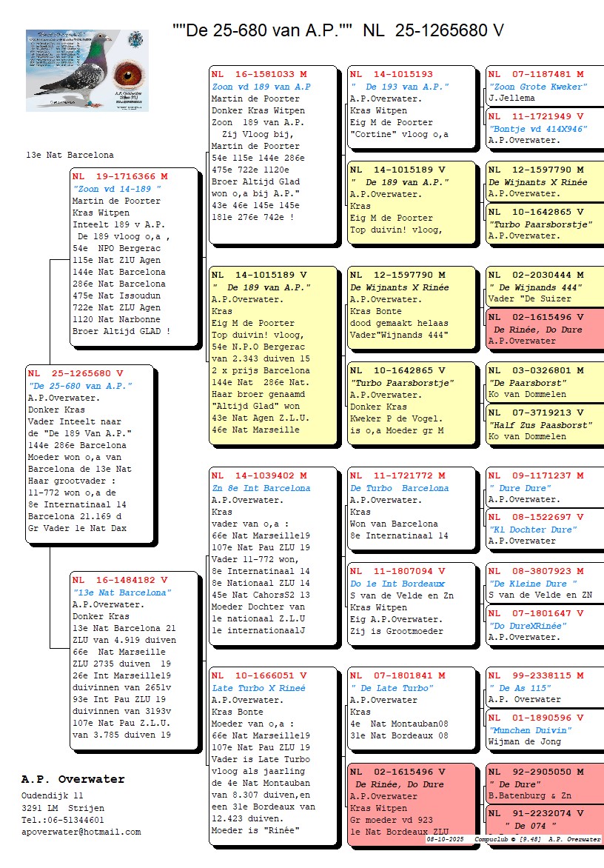Click the pedigree title "De 25-680 van A.P." heading
The image size is (604, 868).
pyautogui.click(x=338, y=30)
